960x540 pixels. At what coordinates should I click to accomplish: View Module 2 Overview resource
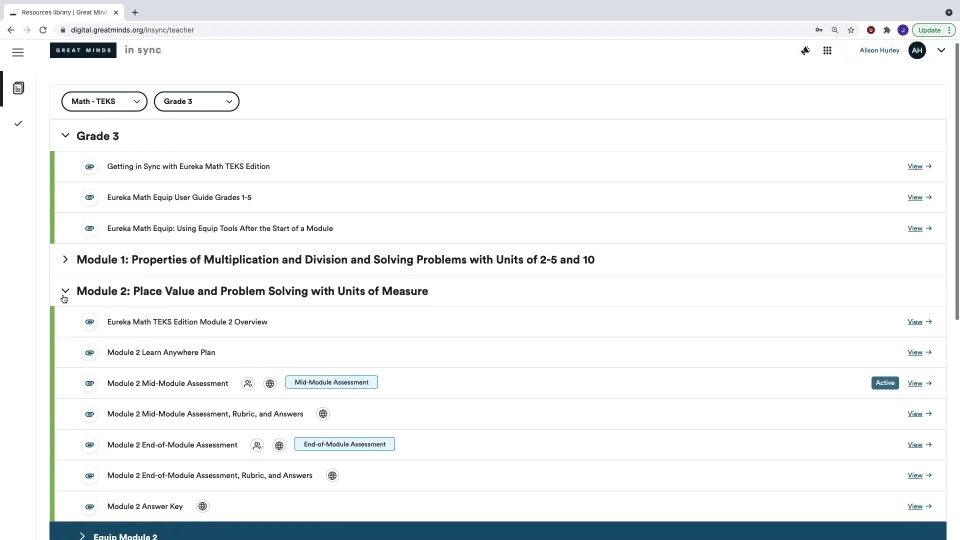(919, 321)
